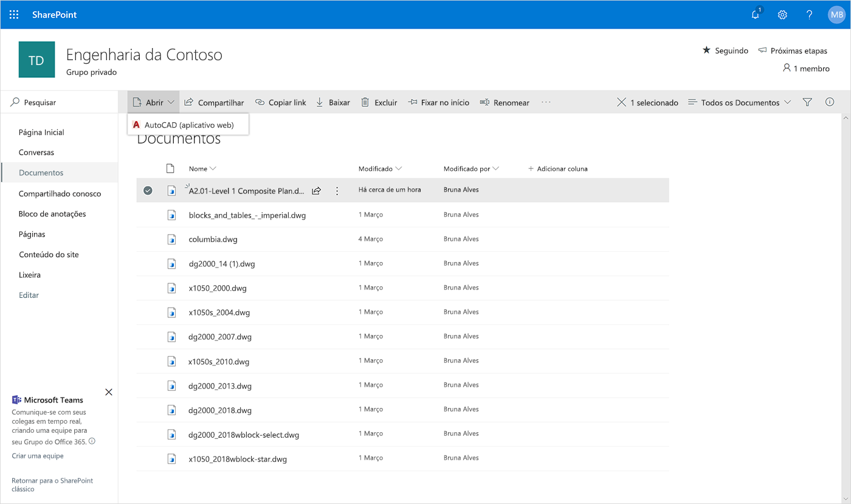
Task: Open the Nome column header dropdown
Action: pos(202,168)
